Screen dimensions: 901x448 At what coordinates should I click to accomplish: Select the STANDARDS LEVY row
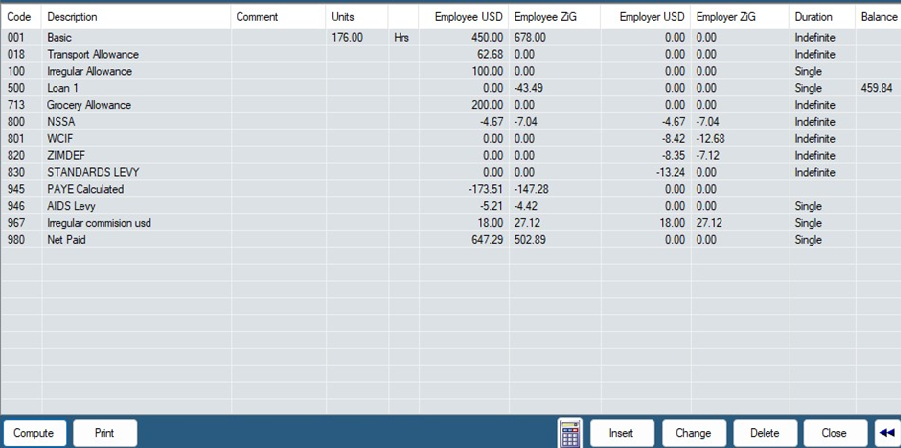click(450, 172)
